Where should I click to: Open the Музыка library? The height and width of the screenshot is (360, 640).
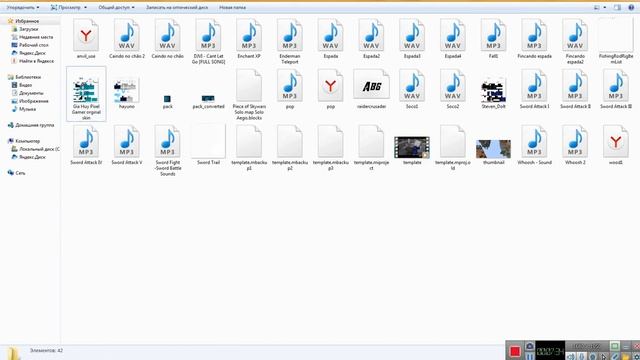point(27,109)
